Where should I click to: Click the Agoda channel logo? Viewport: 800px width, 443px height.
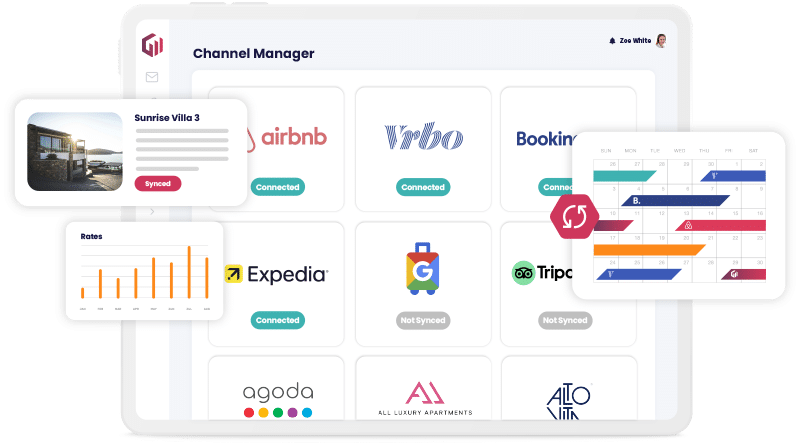tap(277, 393)
